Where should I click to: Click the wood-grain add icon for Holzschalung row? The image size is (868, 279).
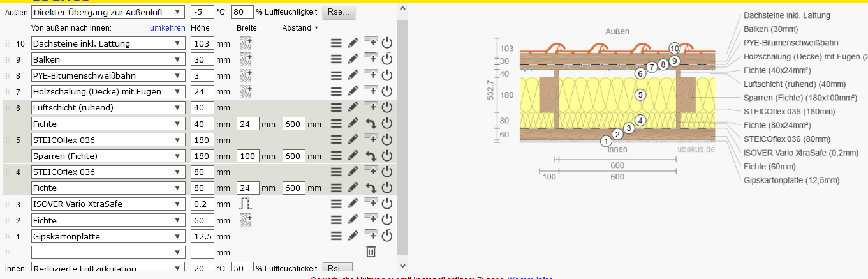tap(246, 91)
